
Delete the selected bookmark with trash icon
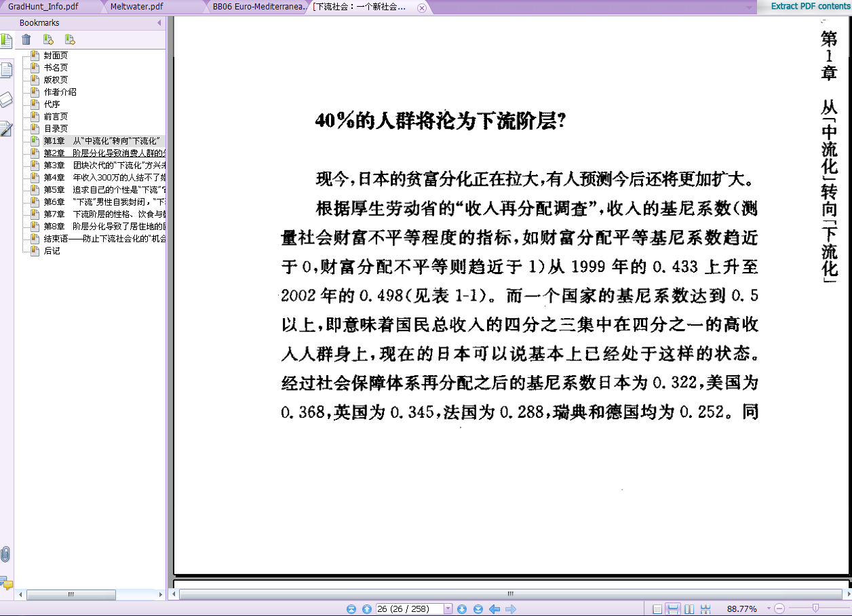pos(26,39)
